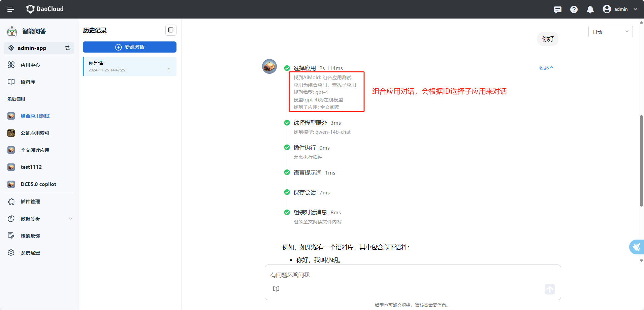644x310 pixels.
Task: Collapse steps with 收起 link
Action: 546,68
